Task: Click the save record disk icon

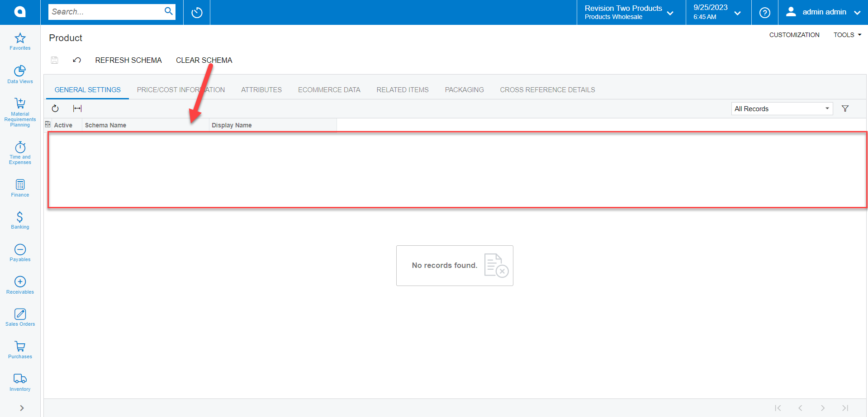Action: click(54, 60)
